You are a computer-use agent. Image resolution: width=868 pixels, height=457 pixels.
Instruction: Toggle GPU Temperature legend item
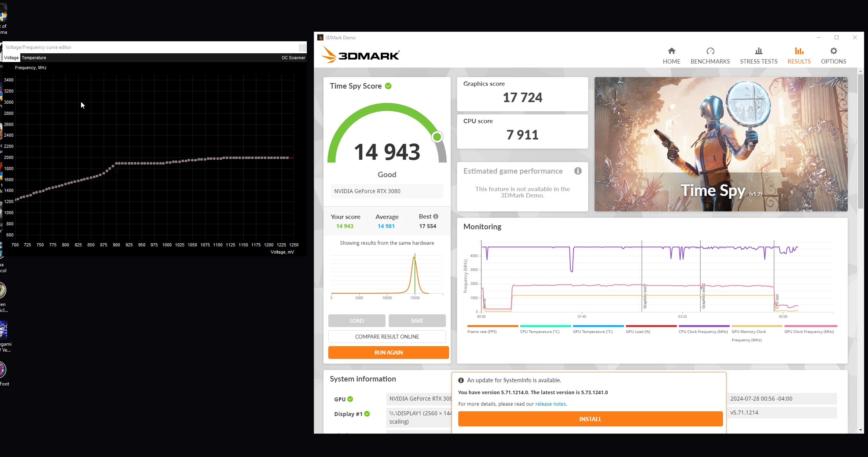coord(598,329)
